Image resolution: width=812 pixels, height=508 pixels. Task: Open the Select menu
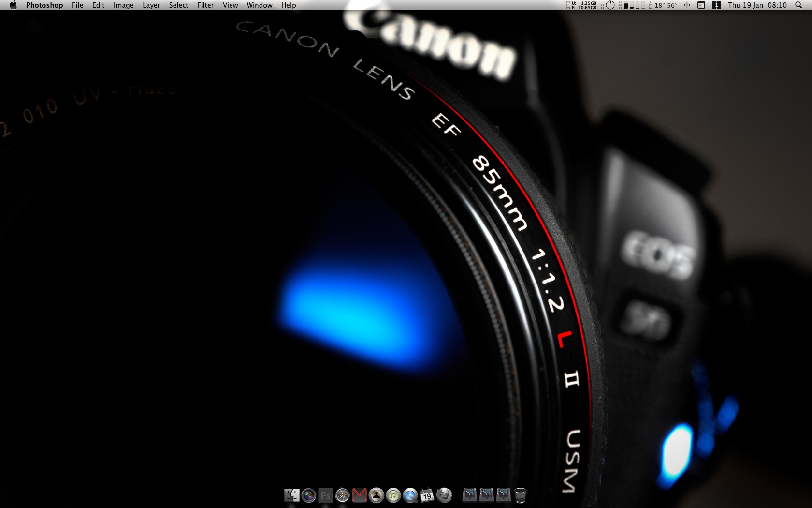coord(178,5)
